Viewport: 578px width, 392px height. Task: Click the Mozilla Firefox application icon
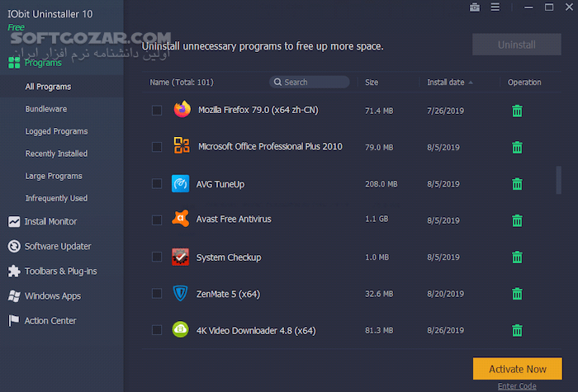click(182, 109)
